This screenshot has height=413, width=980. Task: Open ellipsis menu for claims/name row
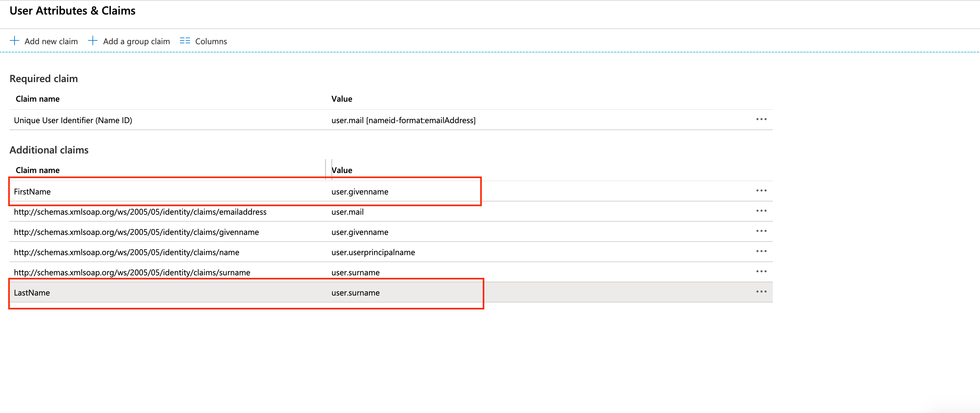pos(761,251)
